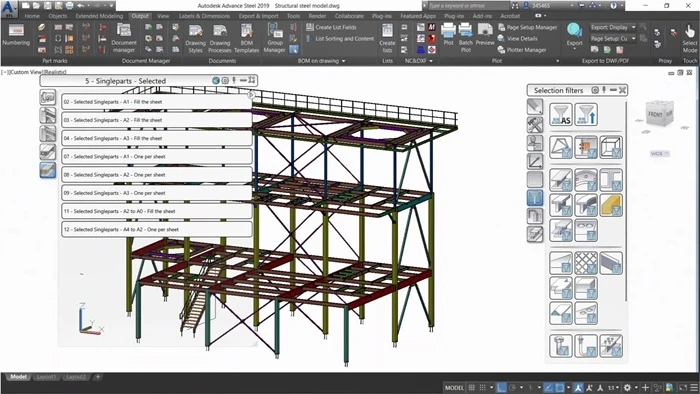This screenshot has height=394, width=700.
Task: Click the AS funnel filter icon
Action: click(561, 115)
